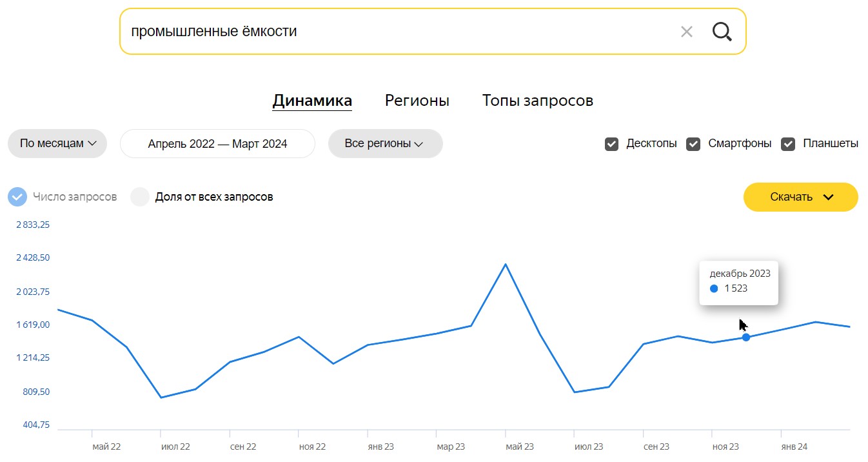This screenshot has width=868, height=462.
Task: Uncheck the Планшеты checkbox
Action: tap(788, 144)
